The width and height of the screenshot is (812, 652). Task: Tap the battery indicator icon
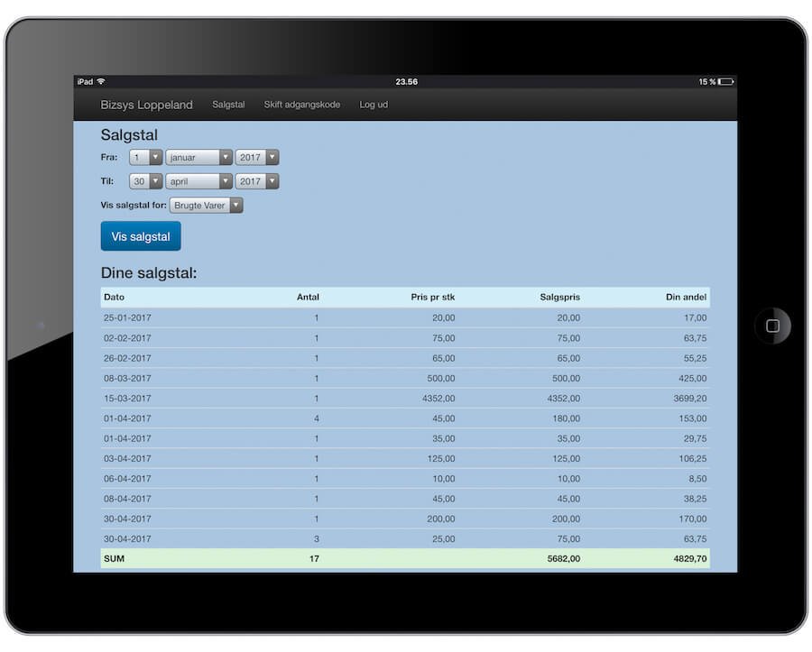[725, 82]
